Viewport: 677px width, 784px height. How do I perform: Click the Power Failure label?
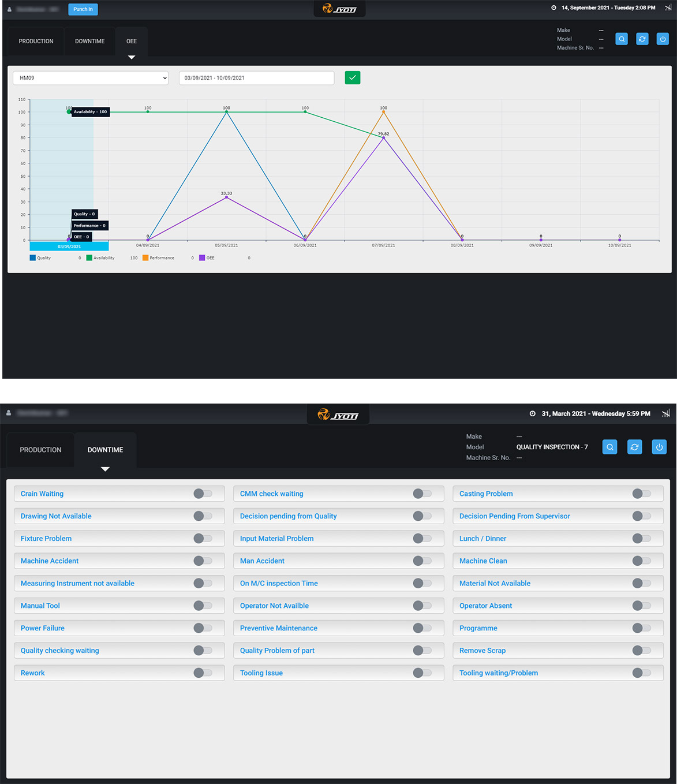pos(43,628)
